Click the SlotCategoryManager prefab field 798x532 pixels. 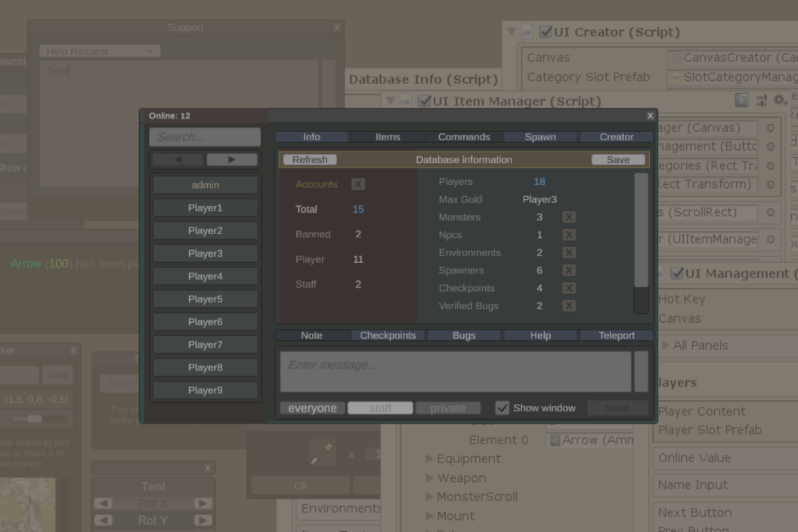tap(732, 77)
